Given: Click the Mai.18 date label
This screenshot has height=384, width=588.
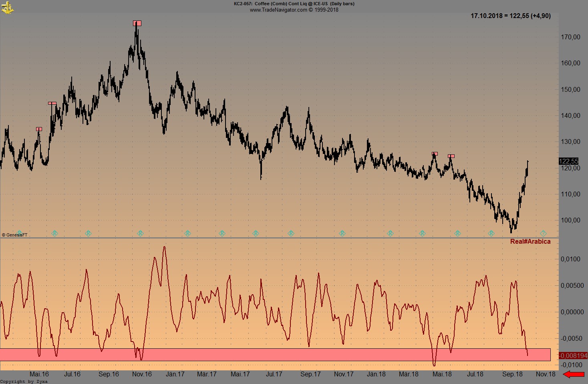Looking at the screenshot, I should 442,374.
